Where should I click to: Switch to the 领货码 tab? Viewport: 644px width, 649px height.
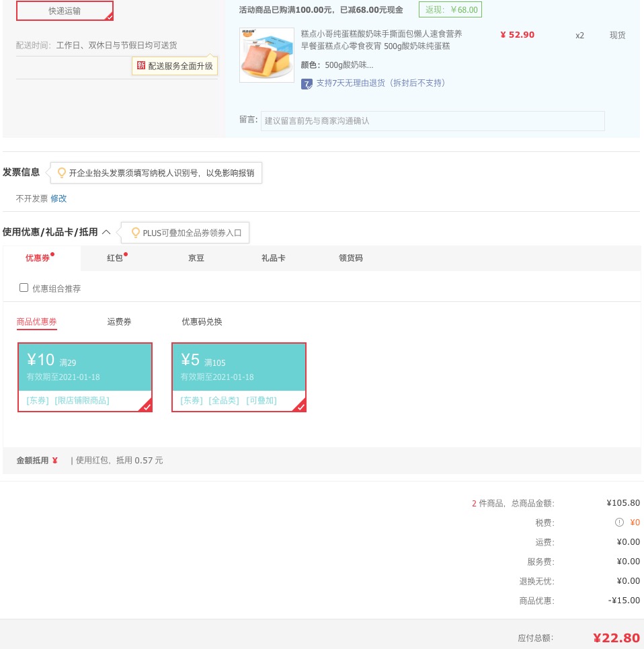[x=351, y=258]
